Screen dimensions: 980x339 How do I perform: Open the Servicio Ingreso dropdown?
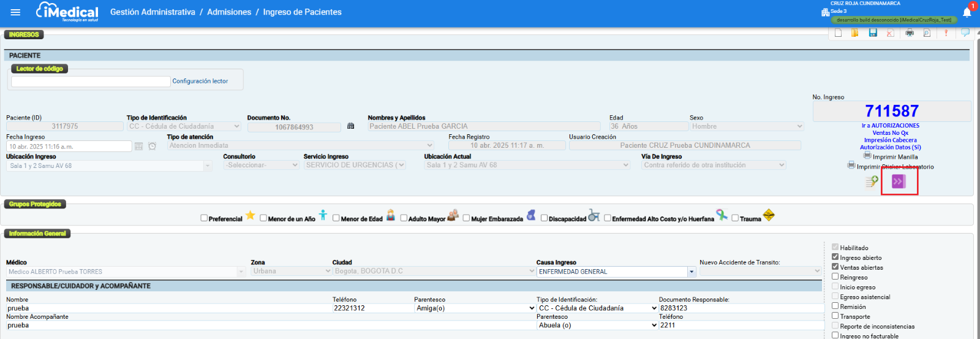[355, 165]
